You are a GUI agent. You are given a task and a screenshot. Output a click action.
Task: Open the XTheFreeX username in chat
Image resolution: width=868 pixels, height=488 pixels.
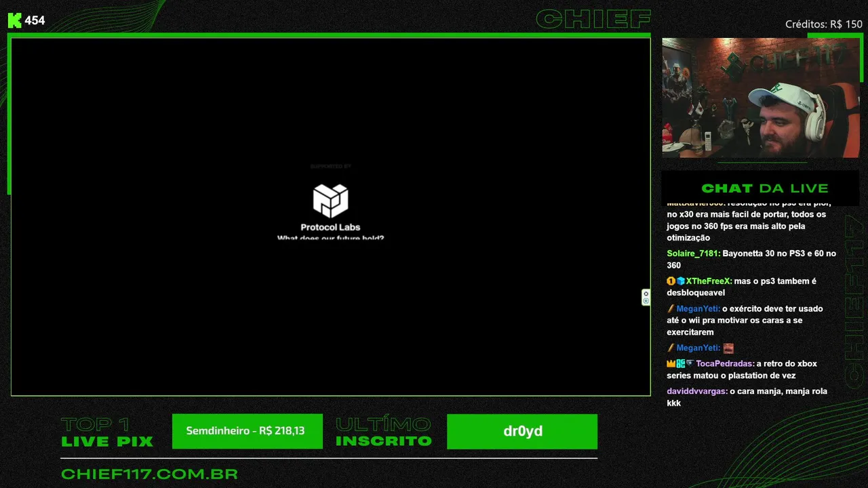click(x=709, y=281)
